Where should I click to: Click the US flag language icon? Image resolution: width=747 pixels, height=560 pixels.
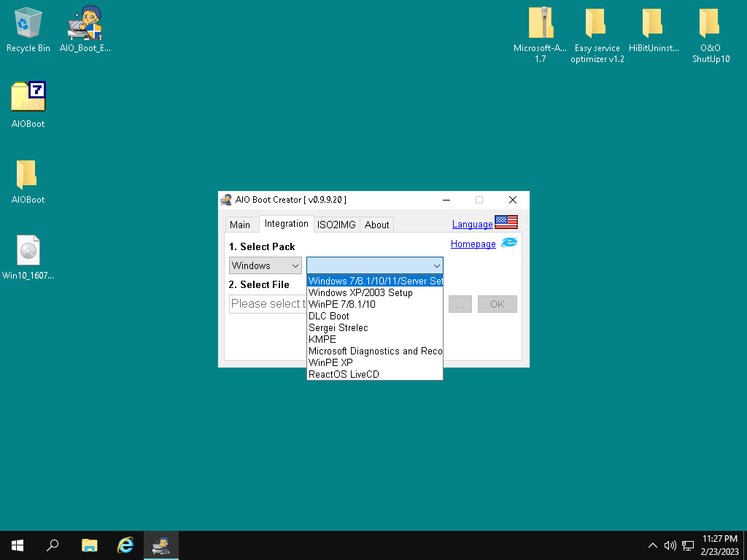[506, 222]
